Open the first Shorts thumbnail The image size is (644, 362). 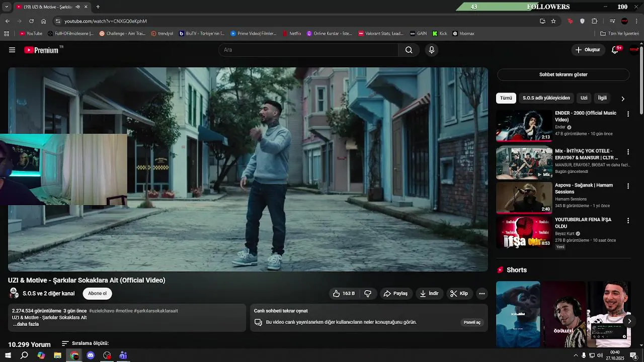(518, 314)
